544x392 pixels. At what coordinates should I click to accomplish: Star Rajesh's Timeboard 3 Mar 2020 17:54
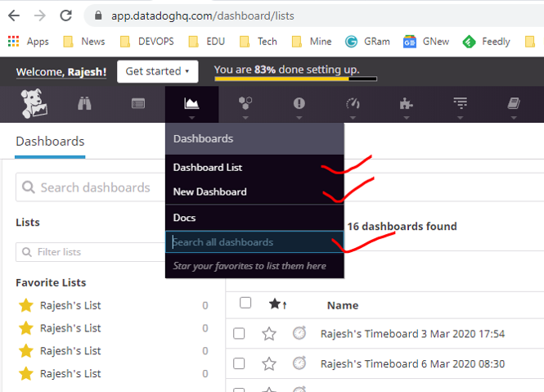[x=269, y=334]
